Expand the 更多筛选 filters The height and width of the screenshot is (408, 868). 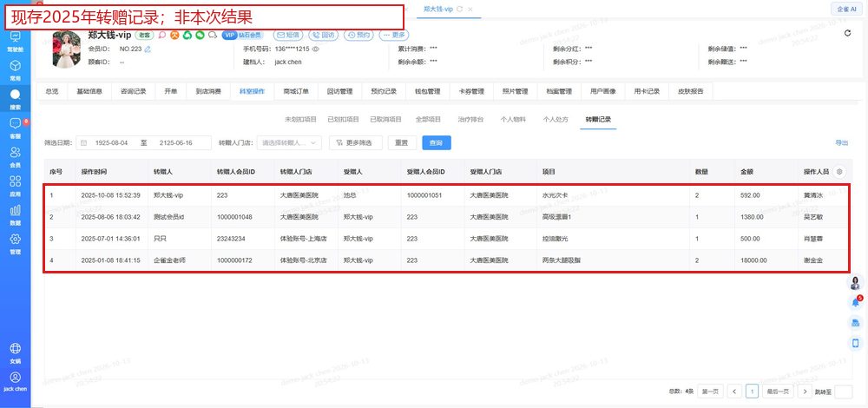tap(356, 143)
